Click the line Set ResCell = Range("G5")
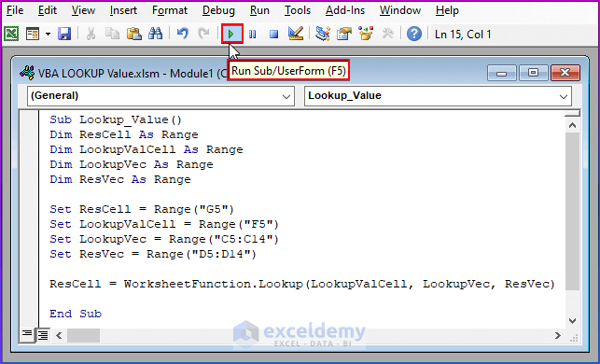 pos(142,209)
